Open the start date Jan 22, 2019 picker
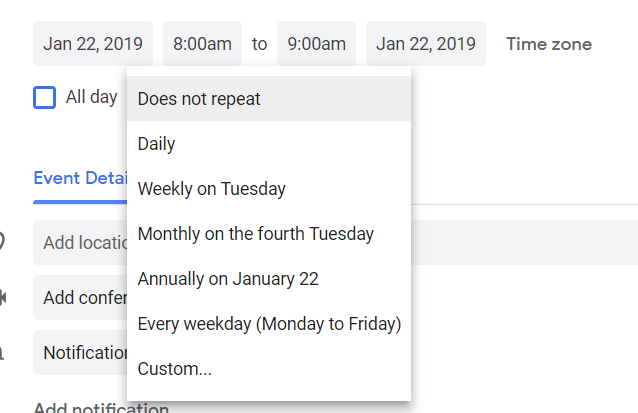Viewport: 638px width, 413px height. click(93, 44)
